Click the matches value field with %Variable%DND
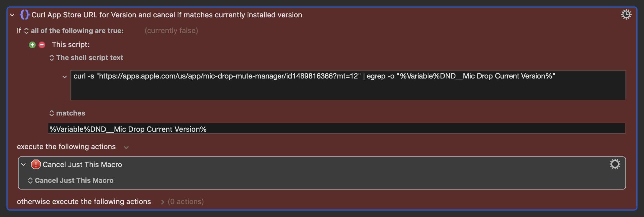The image size is (644, 217). tap(337, 129)
